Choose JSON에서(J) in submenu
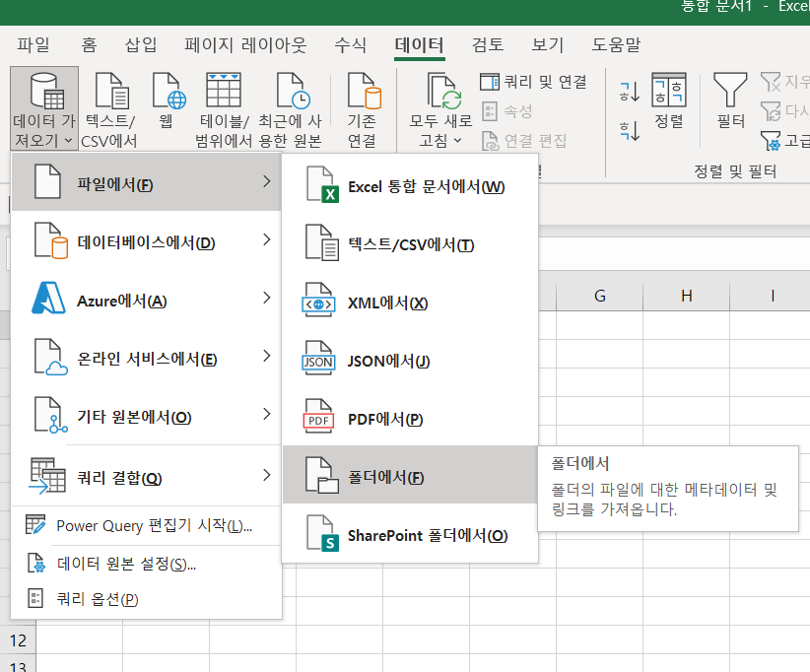 (410, 361)
